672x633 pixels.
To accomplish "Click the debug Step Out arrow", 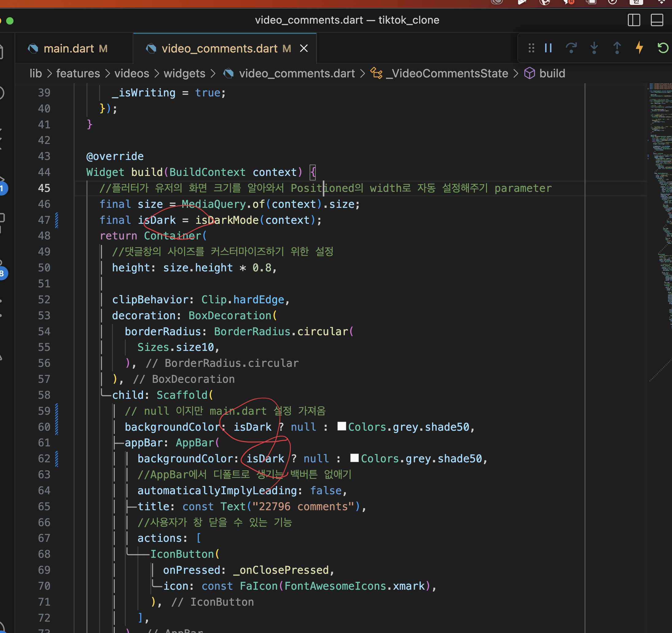I will (617, 48).
